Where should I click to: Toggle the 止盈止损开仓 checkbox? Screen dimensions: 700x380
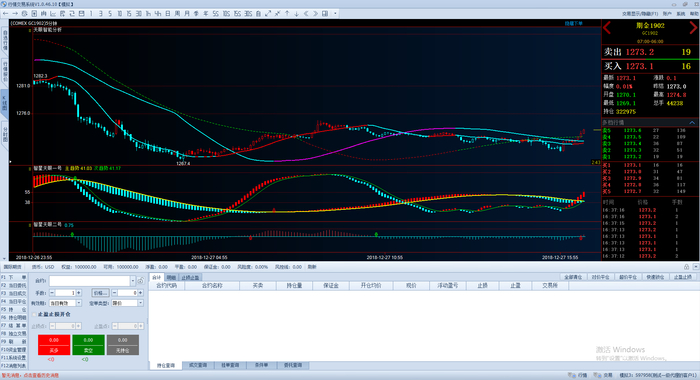coord(34,314)
